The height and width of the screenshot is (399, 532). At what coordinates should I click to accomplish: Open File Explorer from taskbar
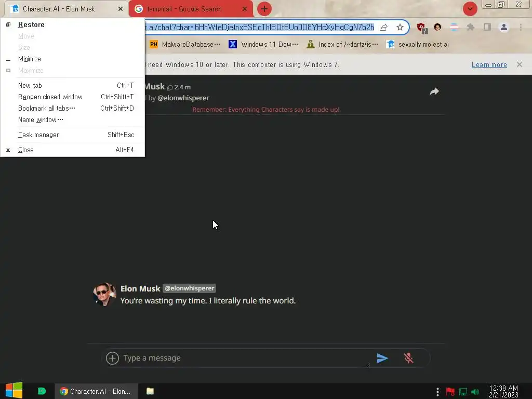[x=150, y=391]
